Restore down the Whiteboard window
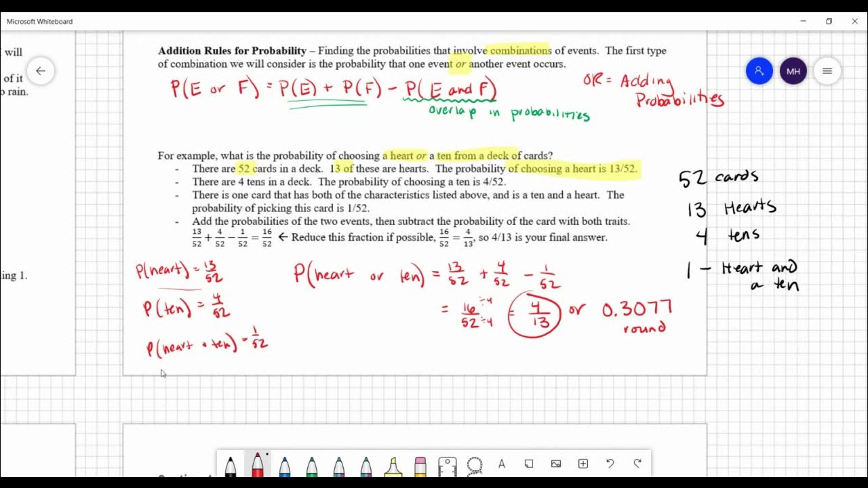The image size is (868, 488). (x=829, y=21)
